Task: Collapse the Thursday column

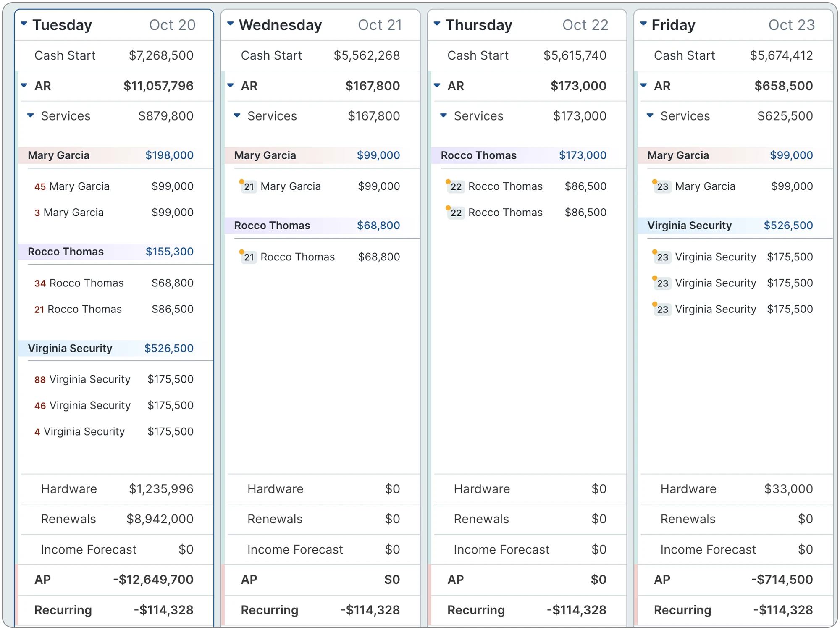Action: pos(437,24)
